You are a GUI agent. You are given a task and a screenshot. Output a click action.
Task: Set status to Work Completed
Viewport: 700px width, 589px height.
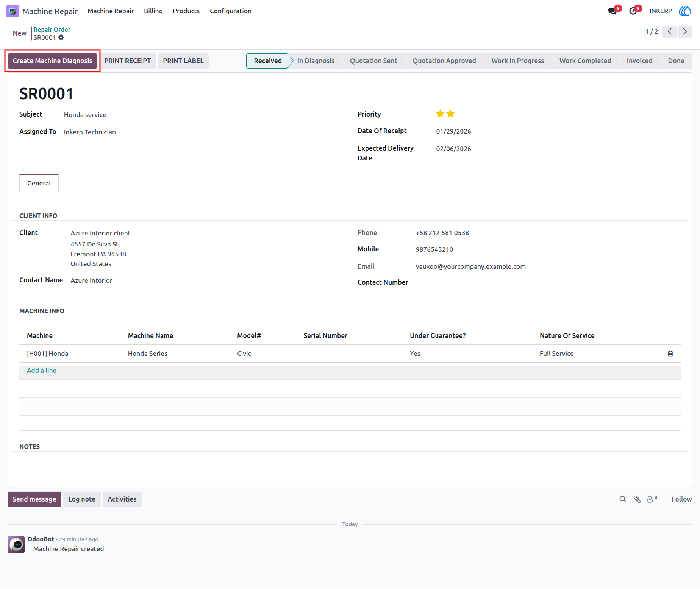(x=585, y=61)
